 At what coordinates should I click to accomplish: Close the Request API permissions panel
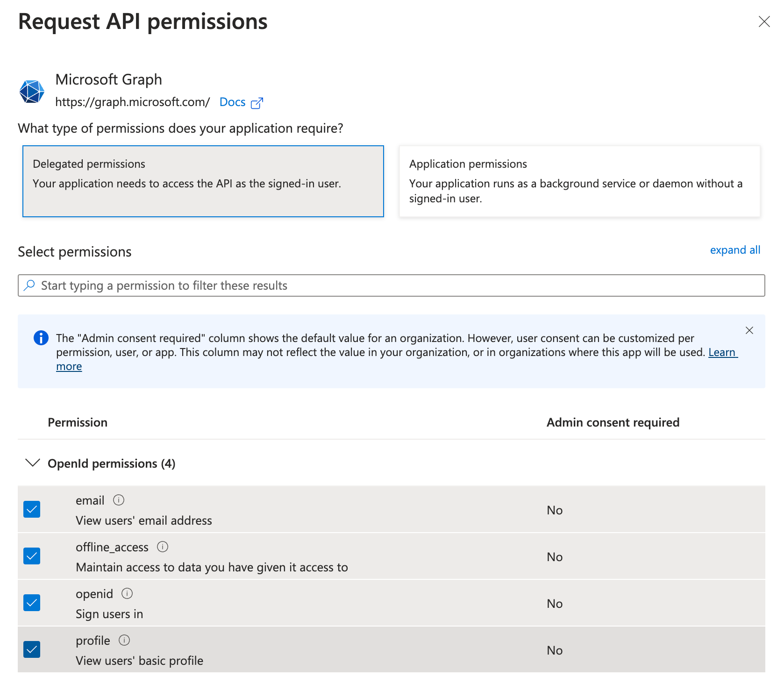tap(764, 21)
